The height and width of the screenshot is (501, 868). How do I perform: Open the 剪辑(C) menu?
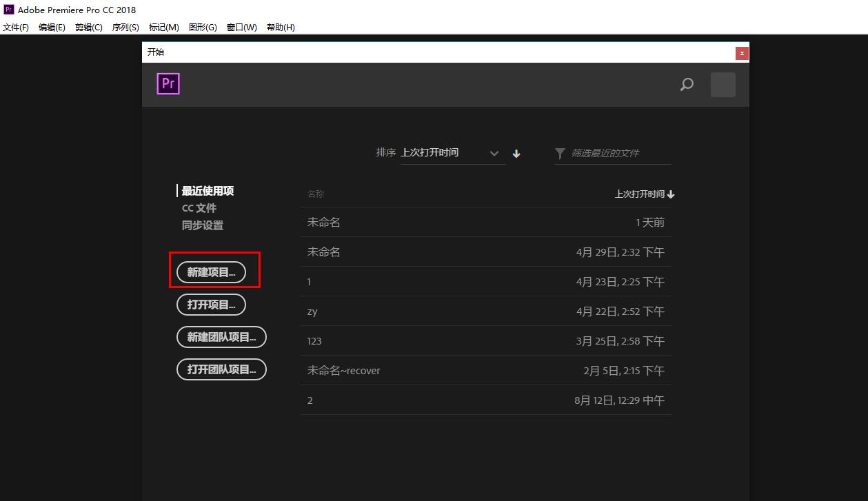(89, 28)
